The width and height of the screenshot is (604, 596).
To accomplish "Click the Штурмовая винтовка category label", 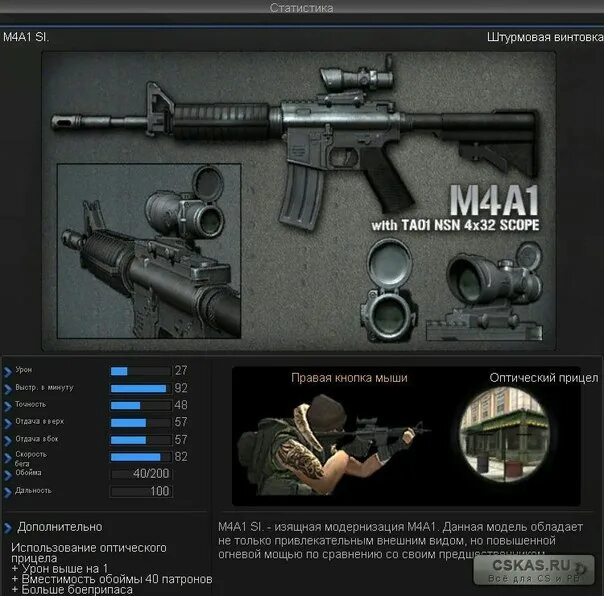I will click(545, 37).
